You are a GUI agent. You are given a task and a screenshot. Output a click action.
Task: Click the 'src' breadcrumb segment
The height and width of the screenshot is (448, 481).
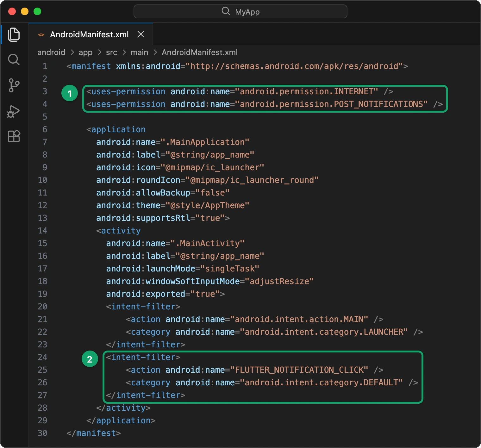click(112, 52)
